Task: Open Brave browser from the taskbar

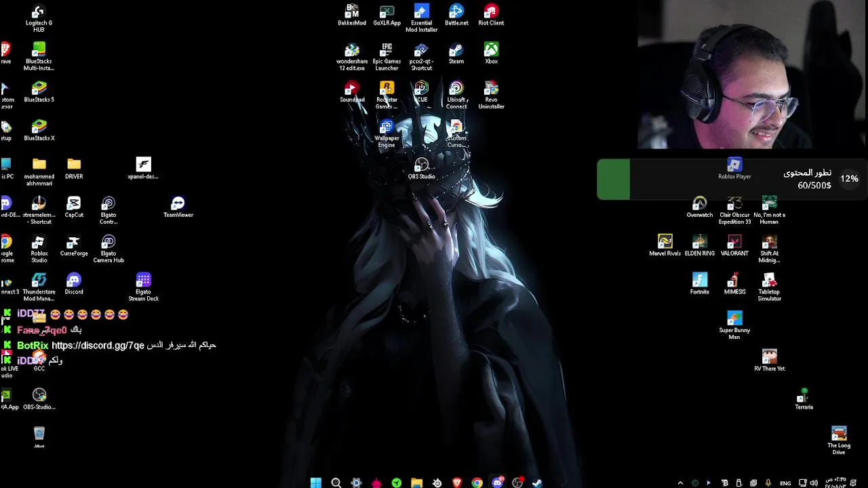Action: click(457, 483)
